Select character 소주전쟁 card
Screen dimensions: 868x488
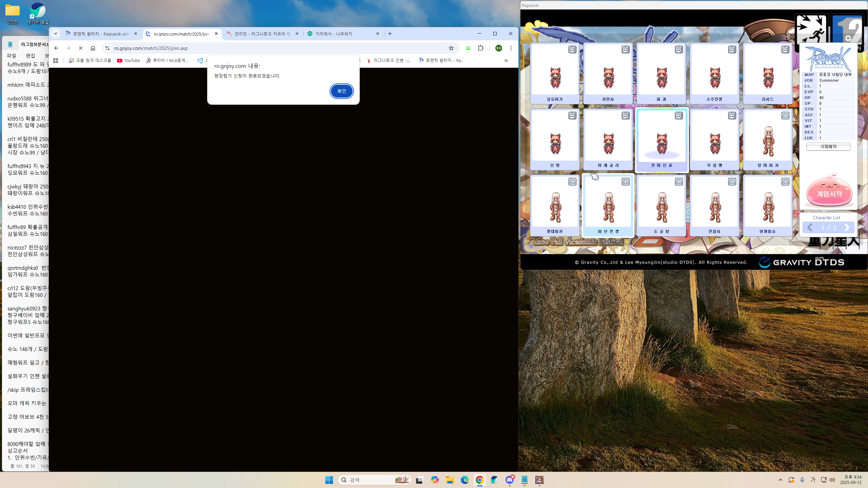click(714, 73)
